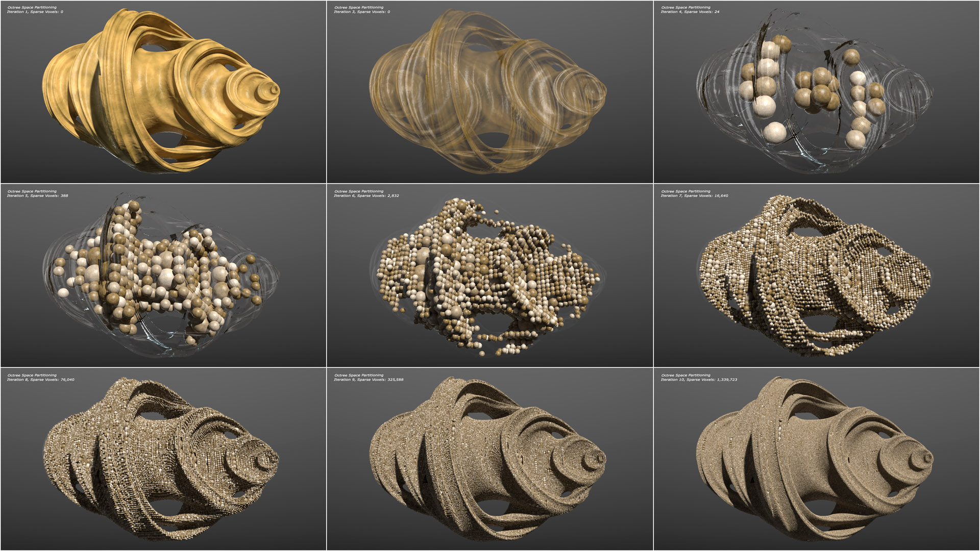Viewport: 980px width, 551px height.
Task: Select the 'Sparse Voxels: 325,588' caption
Action: (x=380, y=380)
